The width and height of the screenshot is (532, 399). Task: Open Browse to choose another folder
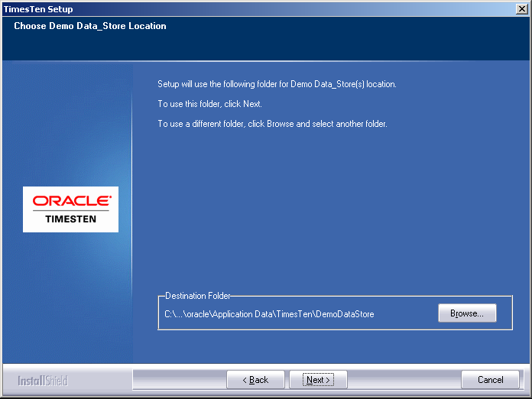pyautogui.click(x=467, y=313)
